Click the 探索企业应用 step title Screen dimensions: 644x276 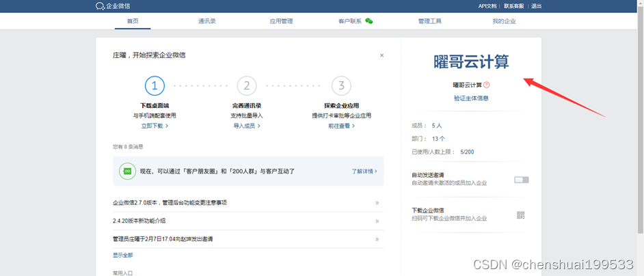(341, 106)
